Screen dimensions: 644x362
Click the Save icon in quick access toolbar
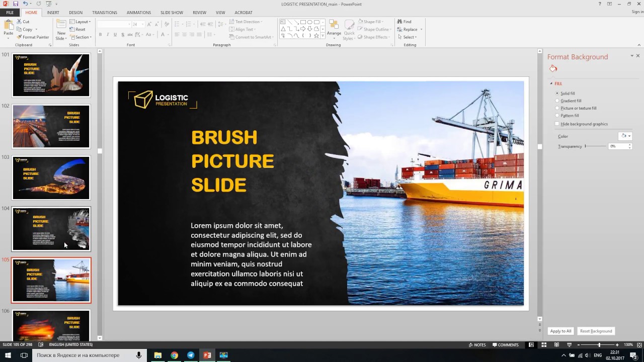16,4
